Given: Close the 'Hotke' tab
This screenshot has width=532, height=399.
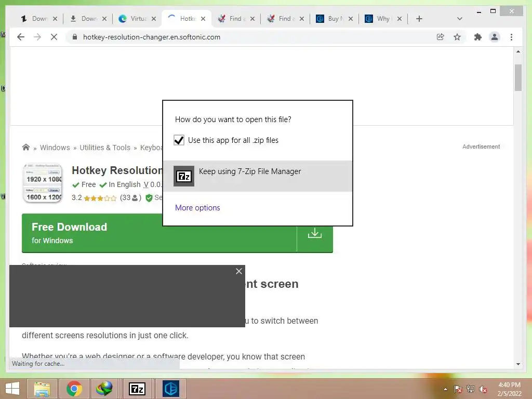Looking at the screenshot, I should [203, 19].
